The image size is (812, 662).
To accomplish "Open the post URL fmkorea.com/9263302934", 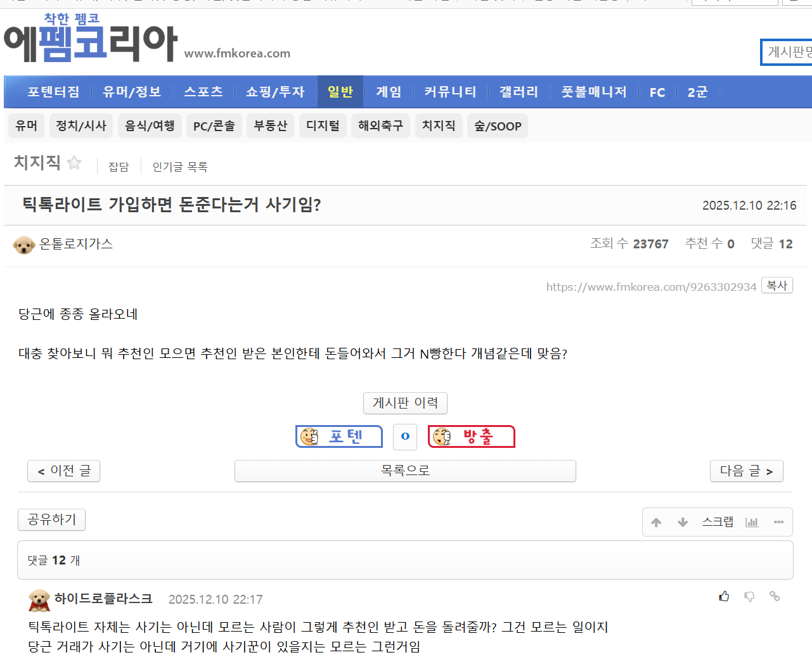I will [x=652, y=287].
